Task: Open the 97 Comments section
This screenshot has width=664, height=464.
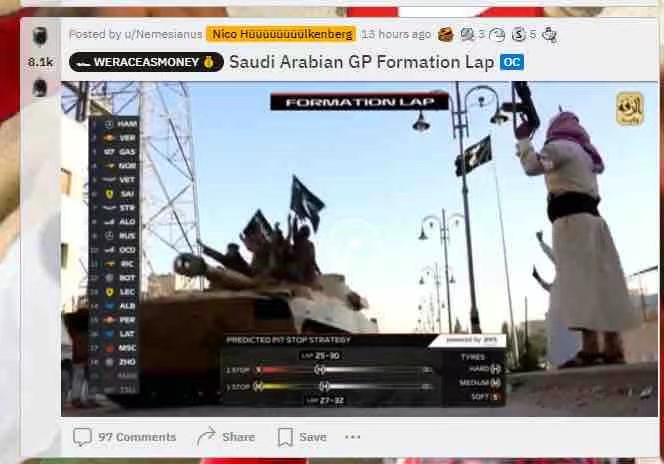Action: click(124, 437)
